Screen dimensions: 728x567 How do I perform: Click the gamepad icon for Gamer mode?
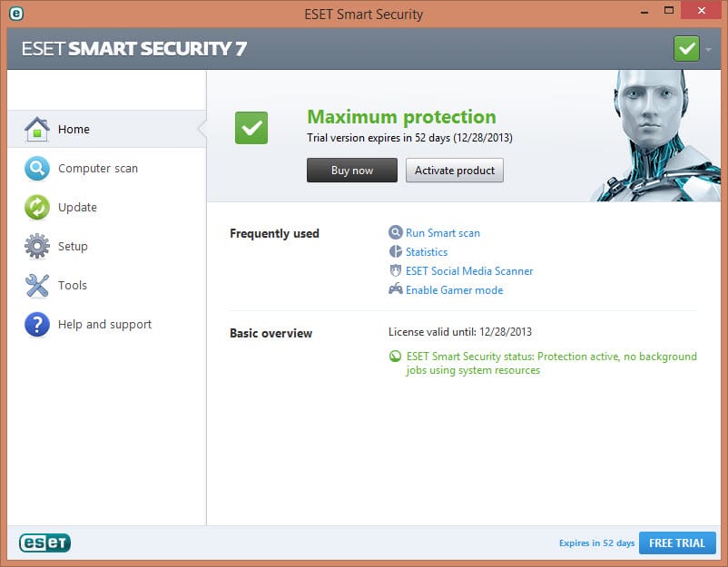[x=396, y=289]
